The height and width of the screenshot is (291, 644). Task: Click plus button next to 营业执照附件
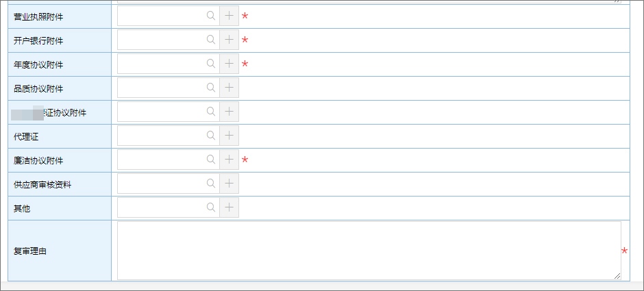click(229, 16)
